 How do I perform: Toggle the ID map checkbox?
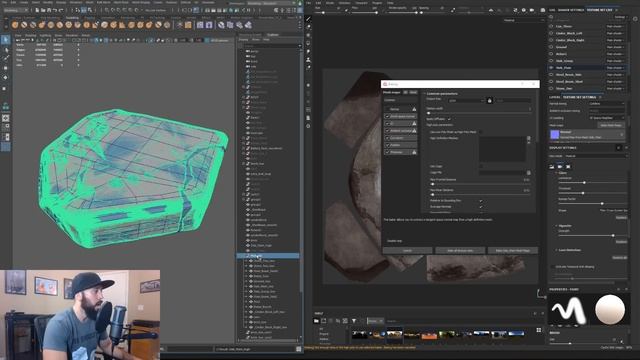click(387, 123)
